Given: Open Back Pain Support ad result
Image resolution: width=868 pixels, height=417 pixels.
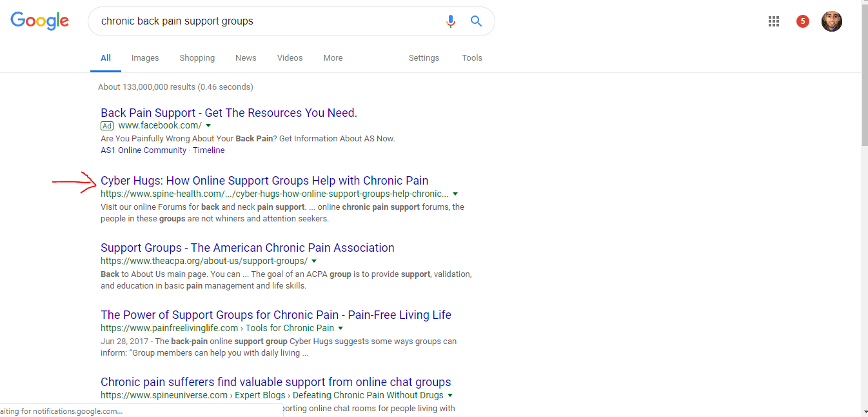Looking at the screenshot, I should click(229, 113).
